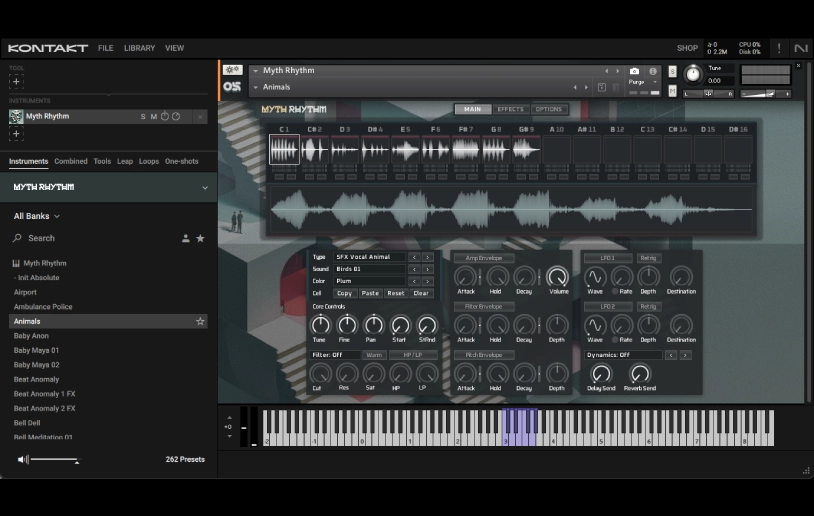
Task: Open the Myth Rhythm instrument name dropdown arrow
Action: click(255, 71)
